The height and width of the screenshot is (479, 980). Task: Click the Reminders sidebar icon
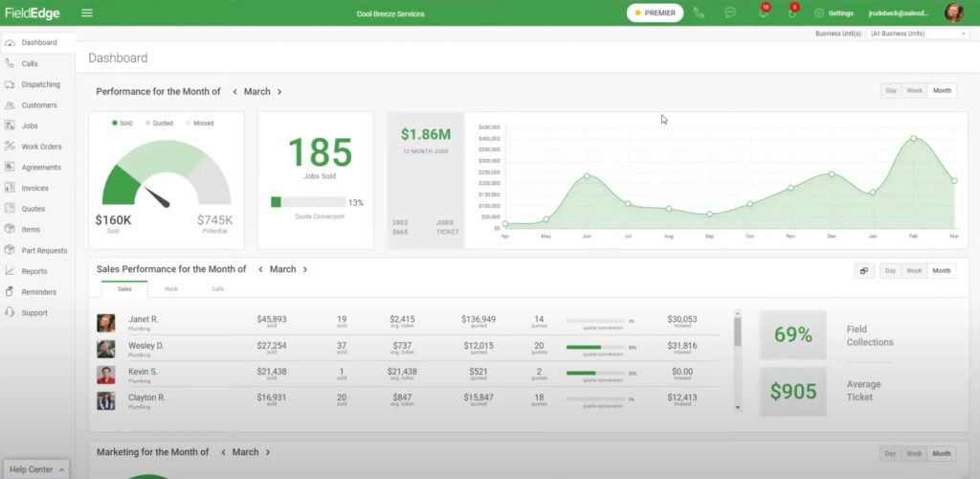(x=10, y=291)
